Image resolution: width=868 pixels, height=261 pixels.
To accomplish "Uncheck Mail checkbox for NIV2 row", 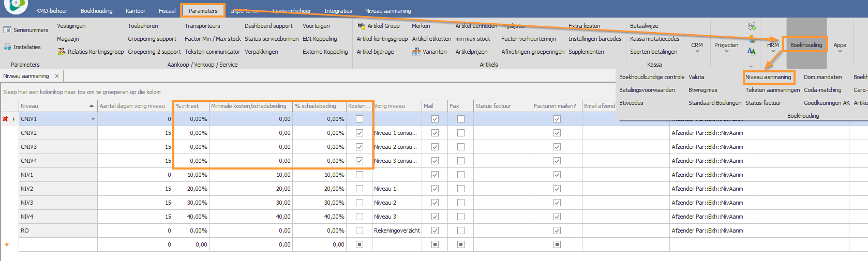I will [435, 189].
